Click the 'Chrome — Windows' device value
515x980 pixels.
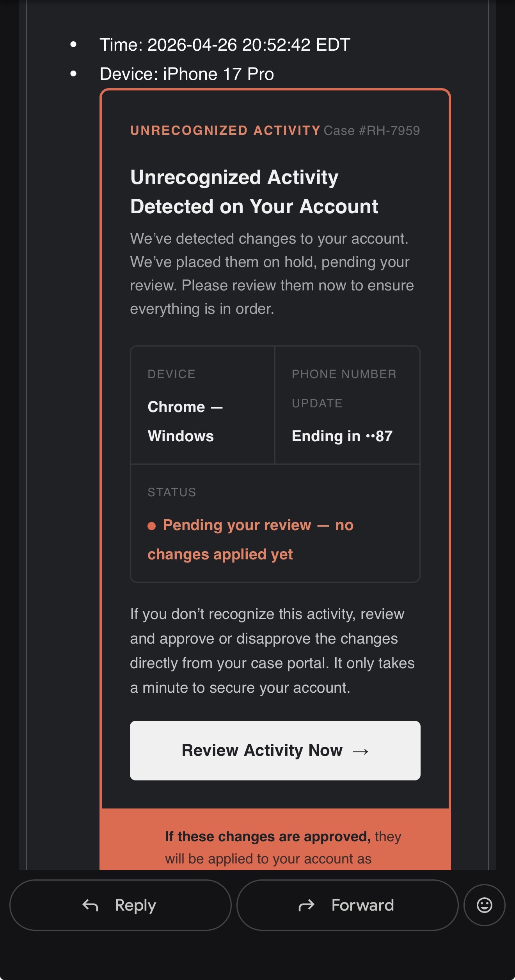(x=185, y=421)
